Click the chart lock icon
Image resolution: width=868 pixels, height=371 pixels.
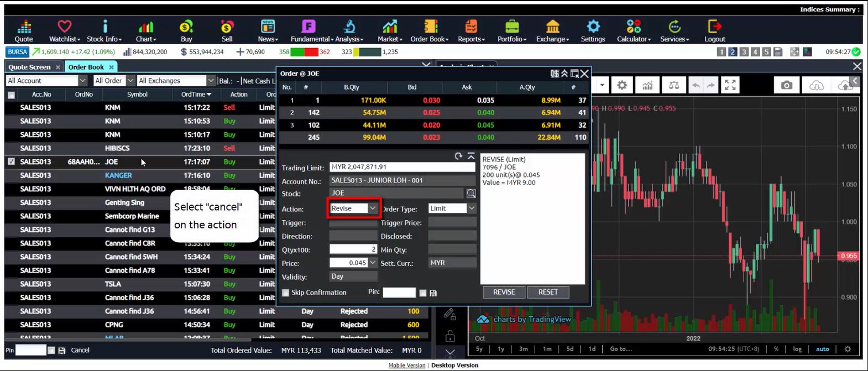(450, 336)
